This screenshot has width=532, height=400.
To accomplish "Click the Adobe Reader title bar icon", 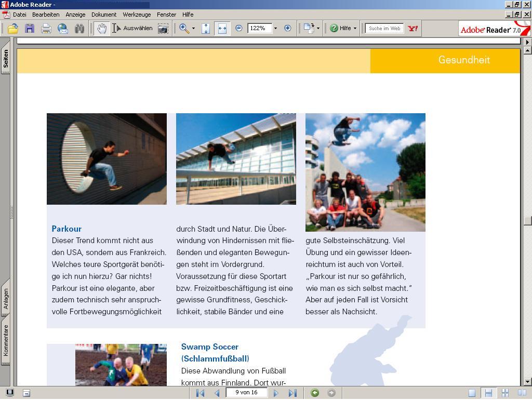I will 5,4.
